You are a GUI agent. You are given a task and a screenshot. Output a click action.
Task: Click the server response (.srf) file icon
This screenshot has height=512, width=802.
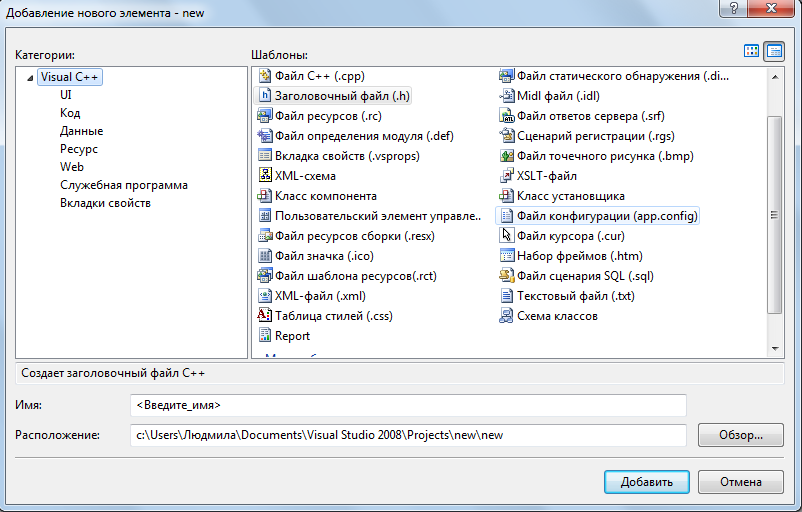(506, 116)
